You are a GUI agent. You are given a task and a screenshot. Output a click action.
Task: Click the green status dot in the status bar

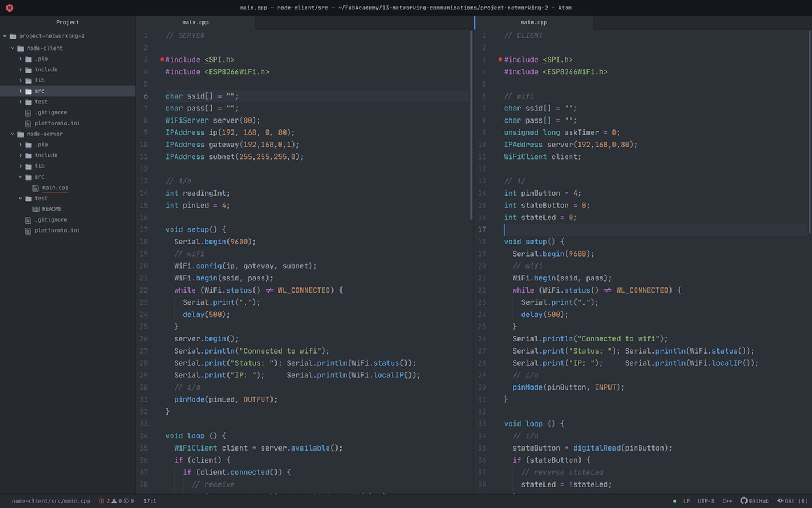tap(675, 501)
